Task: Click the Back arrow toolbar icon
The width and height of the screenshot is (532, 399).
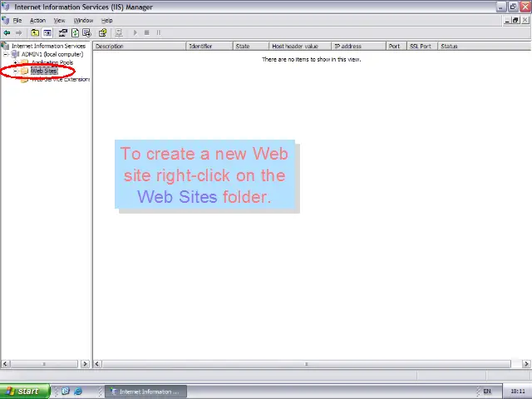Action: pos(7,33)
